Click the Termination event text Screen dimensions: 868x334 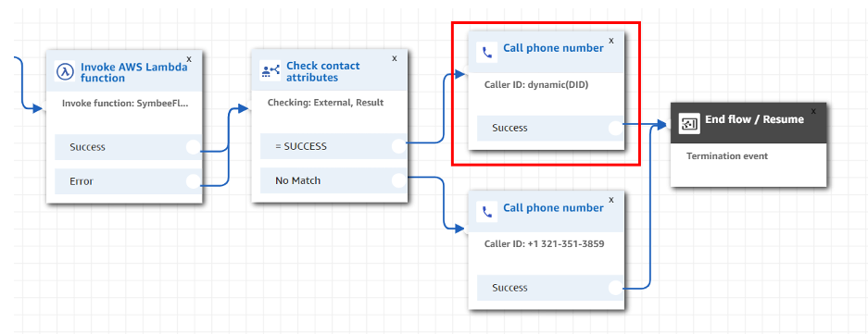click(x=727, y=156)
